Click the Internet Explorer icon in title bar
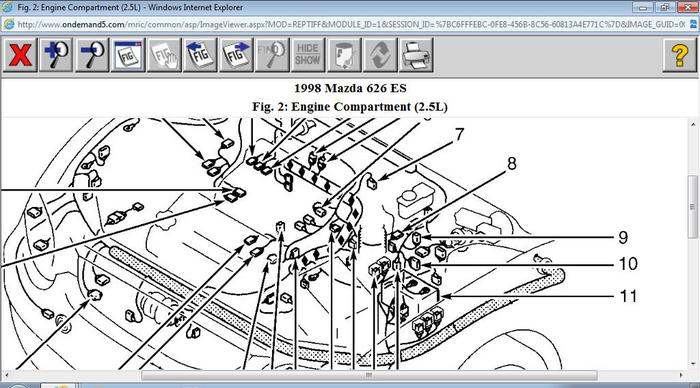This screenshot has width=700, height=388. coord(8,7)
